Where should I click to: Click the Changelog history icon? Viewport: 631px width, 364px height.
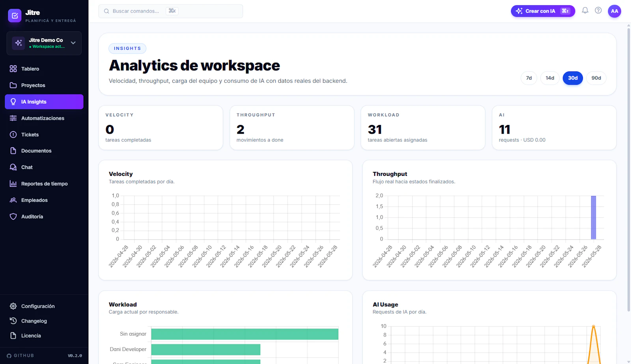tap(13, 321)
